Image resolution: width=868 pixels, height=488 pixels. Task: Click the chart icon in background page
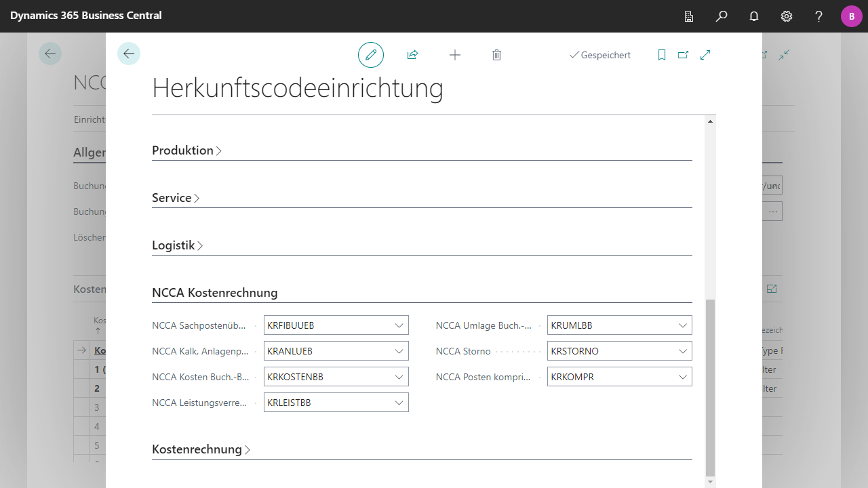pos(772,289)
